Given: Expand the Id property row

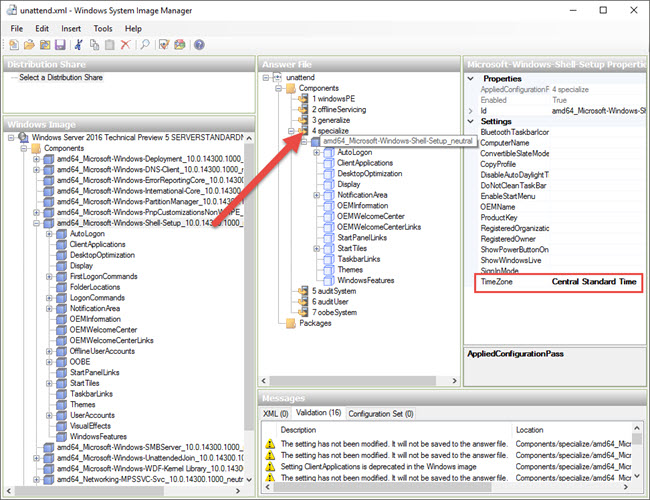Looking at the screenshot, I should [471, 111].
